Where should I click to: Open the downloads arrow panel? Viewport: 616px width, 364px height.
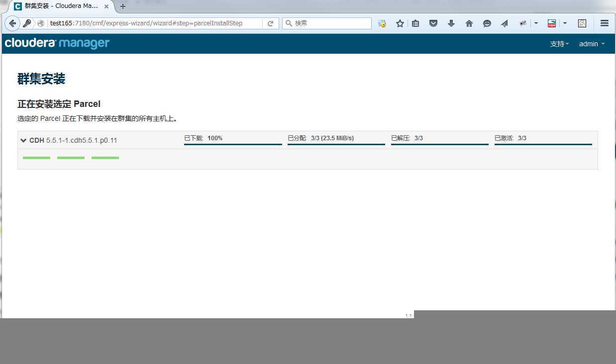(x=451, y=23)
